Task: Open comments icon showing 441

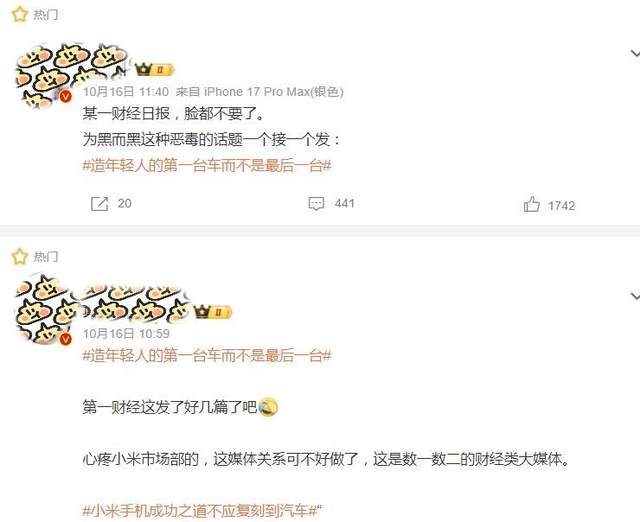Action: (x=316, y=204)
